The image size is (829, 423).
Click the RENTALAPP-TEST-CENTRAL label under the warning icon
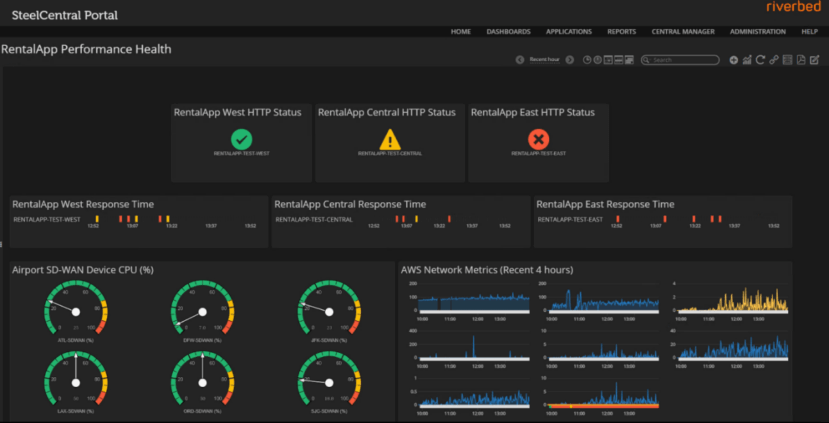(x=390, y=154)
